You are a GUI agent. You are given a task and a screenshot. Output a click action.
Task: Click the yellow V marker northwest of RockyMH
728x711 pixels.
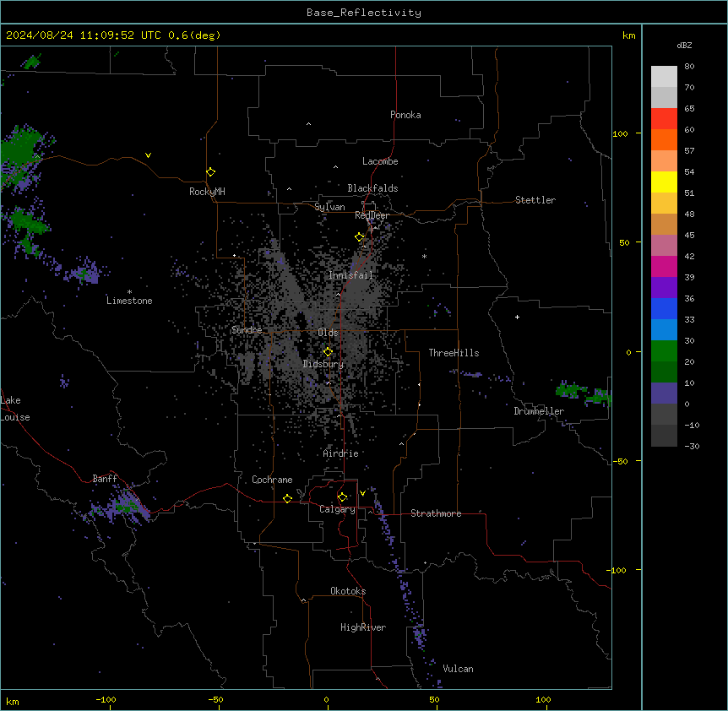tap(148, 155)
